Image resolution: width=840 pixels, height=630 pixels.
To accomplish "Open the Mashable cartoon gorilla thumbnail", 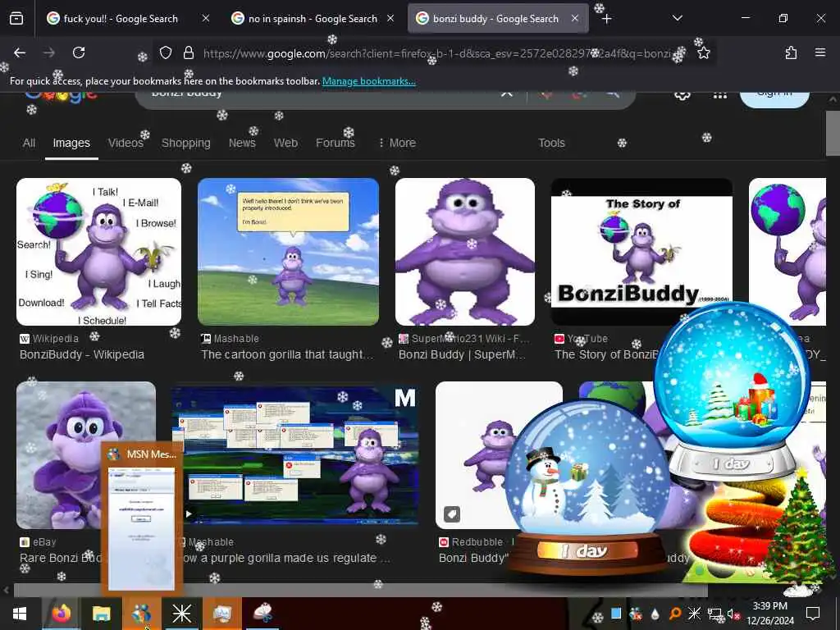I will pyautogui.click(x=288, y=252).
